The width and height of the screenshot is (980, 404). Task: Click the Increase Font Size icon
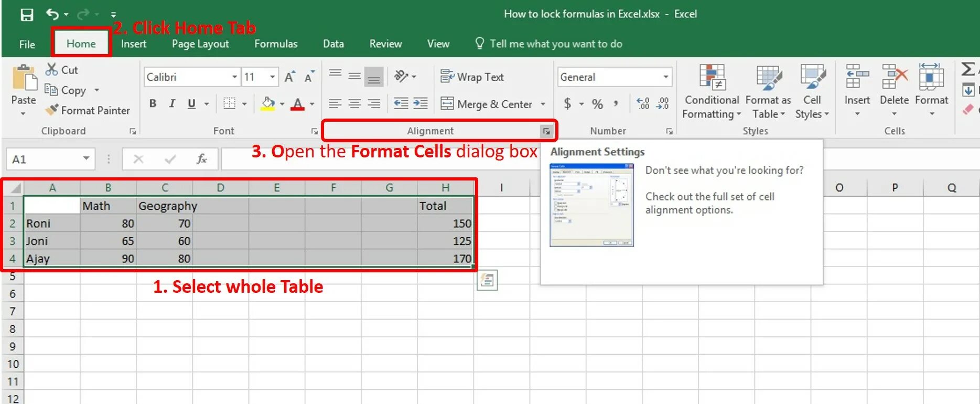(289, 77)
